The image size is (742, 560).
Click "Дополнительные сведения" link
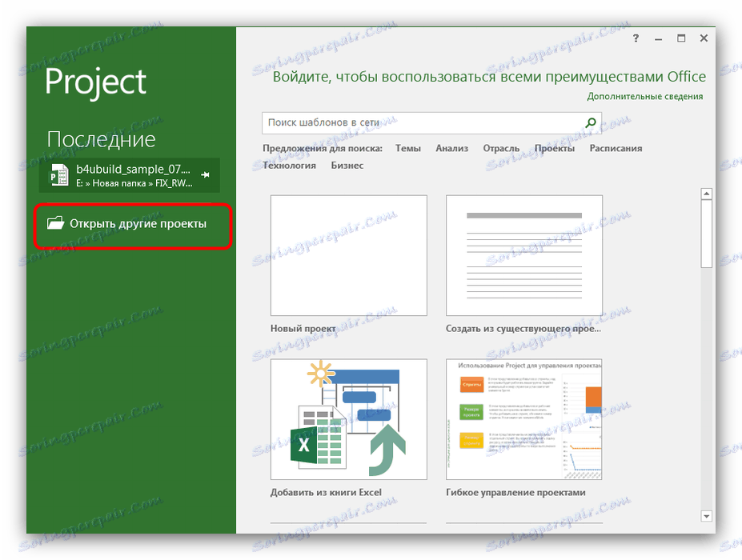click(x=644, y=97)
